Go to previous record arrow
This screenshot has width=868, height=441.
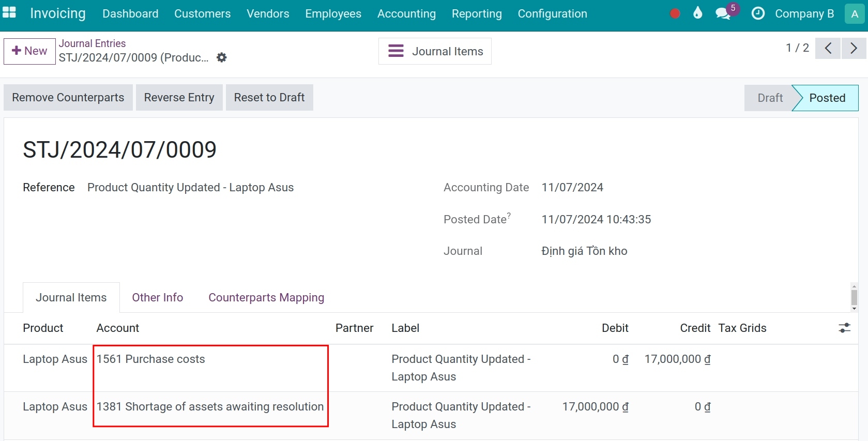[828, 48]
